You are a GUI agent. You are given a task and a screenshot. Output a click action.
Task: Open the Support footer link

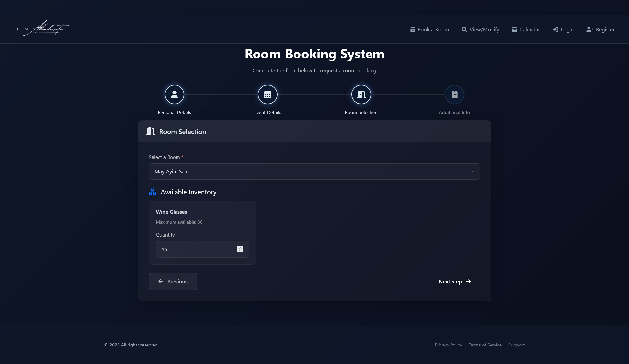point(516,345)
